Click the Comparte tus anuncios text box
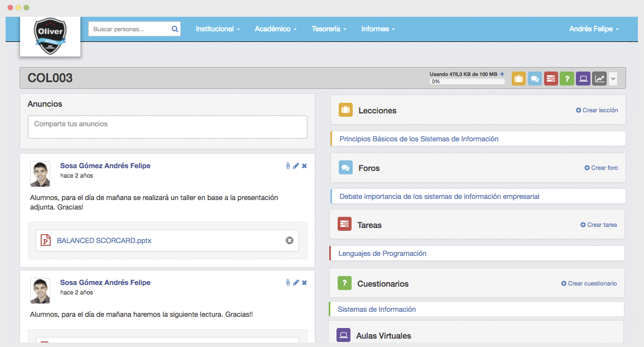 coord(167,127)
